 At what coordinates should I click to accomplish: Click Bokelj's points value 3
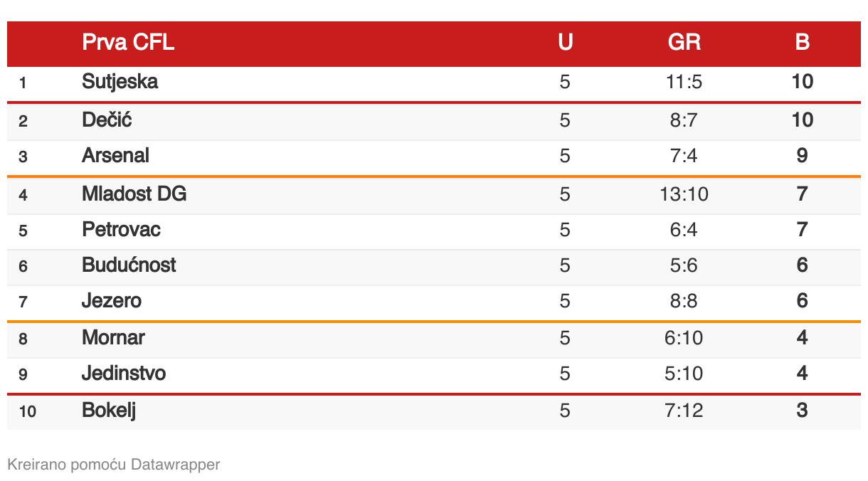click(x=802, y=411)
